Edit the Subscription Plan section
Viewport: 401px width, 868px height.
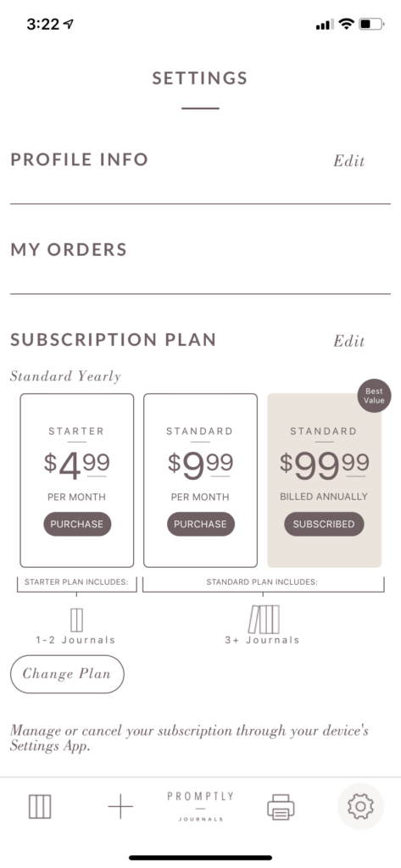[x=349, y=341]
